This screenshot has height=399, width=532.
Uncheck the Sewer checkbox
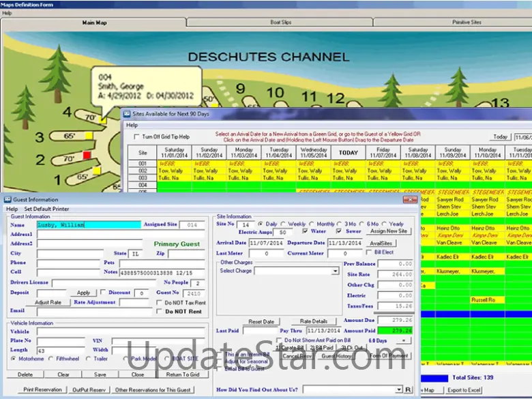(x=339, y=232)
